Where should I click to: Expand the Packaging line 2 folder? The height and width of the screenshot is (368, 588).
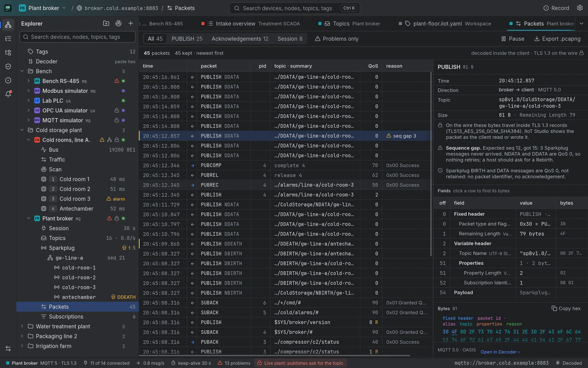tap(22, 336)
